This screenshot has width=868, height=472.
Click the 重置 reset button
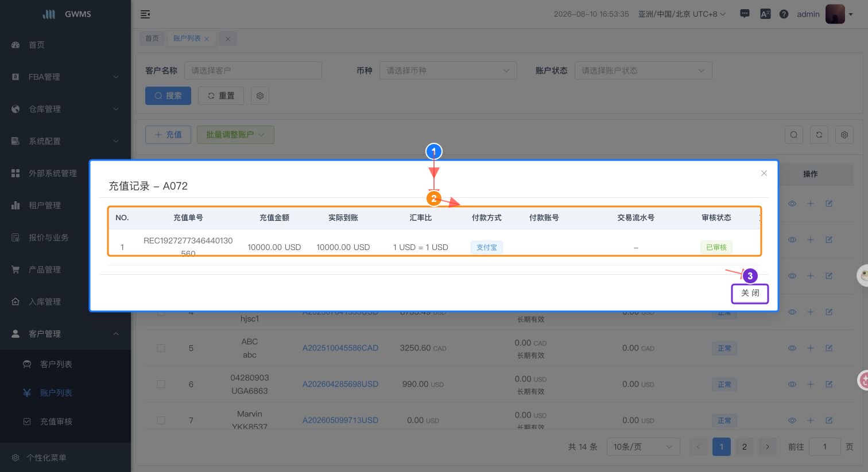221,96
